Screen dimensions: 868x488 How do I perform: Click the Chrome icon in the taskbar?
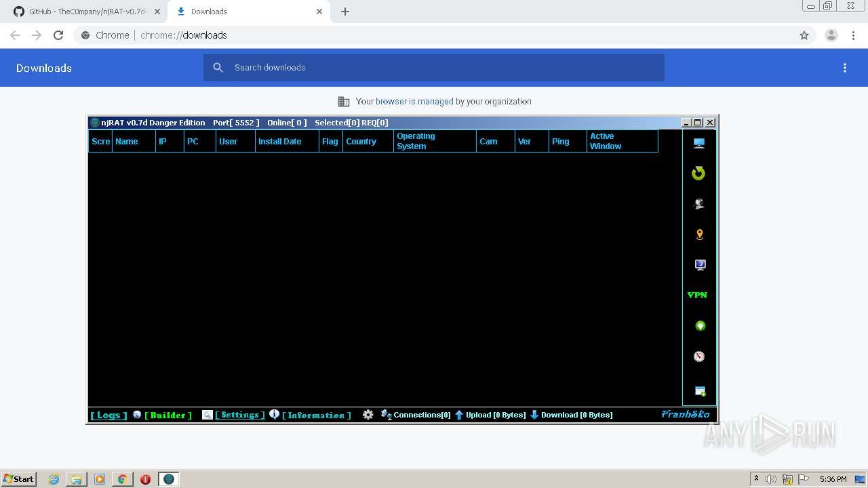[x=123, y=479]
